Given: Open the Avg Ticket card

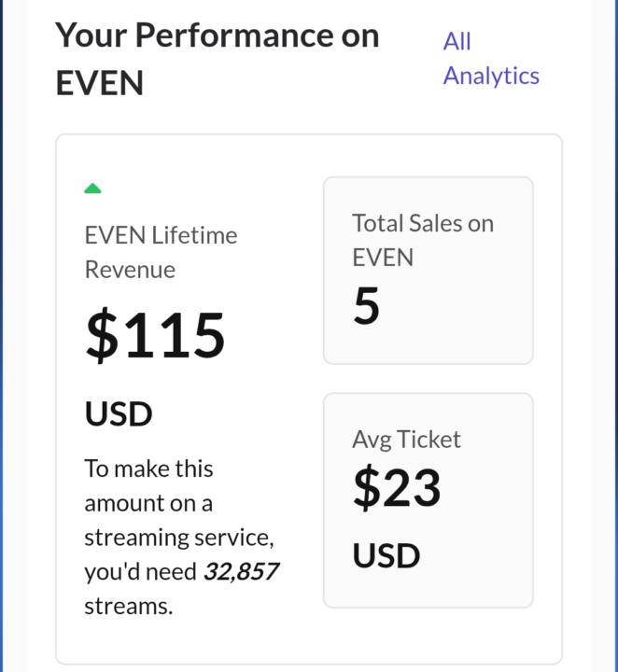Looking at the screenshot, I should [428, 499].
